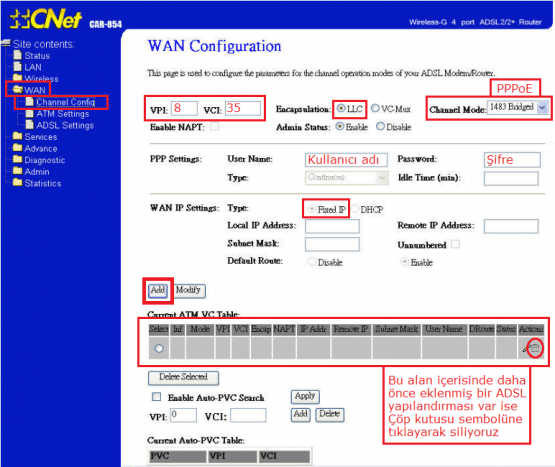This screenshot has height=467, width=555.
Task: Tick the Enable NAPT checkbox
Action: 214,126
